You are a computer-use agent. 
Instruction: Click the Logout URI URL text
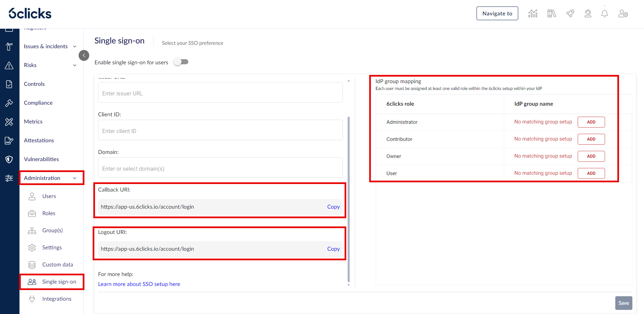[x=147, y=249]
